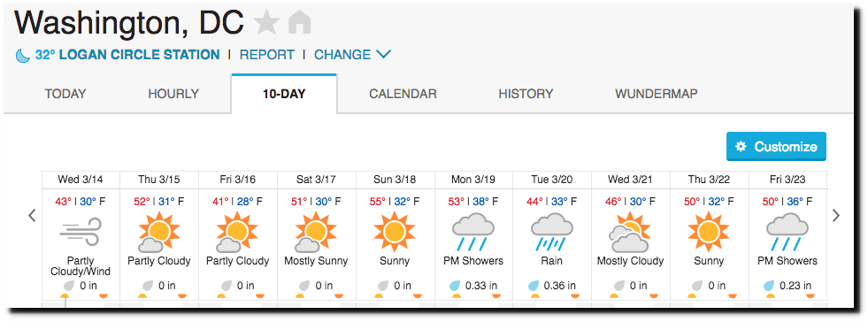Click the sunny icon for Sun 3/18
The image size is (868, 322).
[394, 231]
